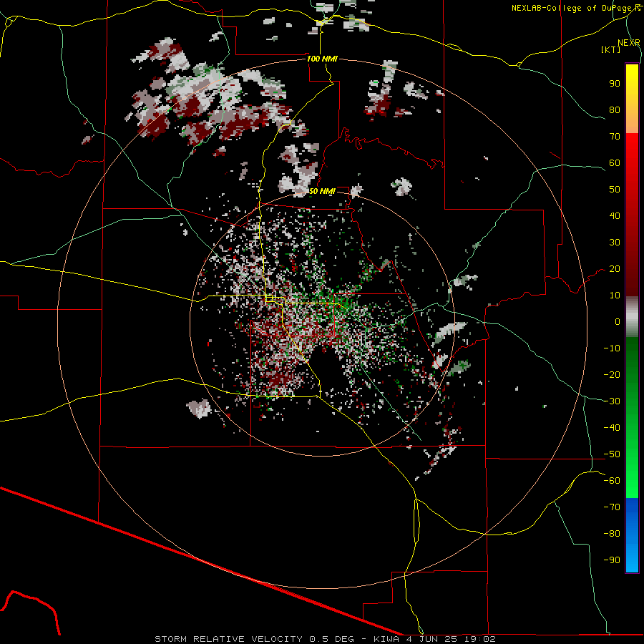Screen dimensions: 644x644
Task: Click the 20 value on the velocity scale
Action: coord(615,268)
